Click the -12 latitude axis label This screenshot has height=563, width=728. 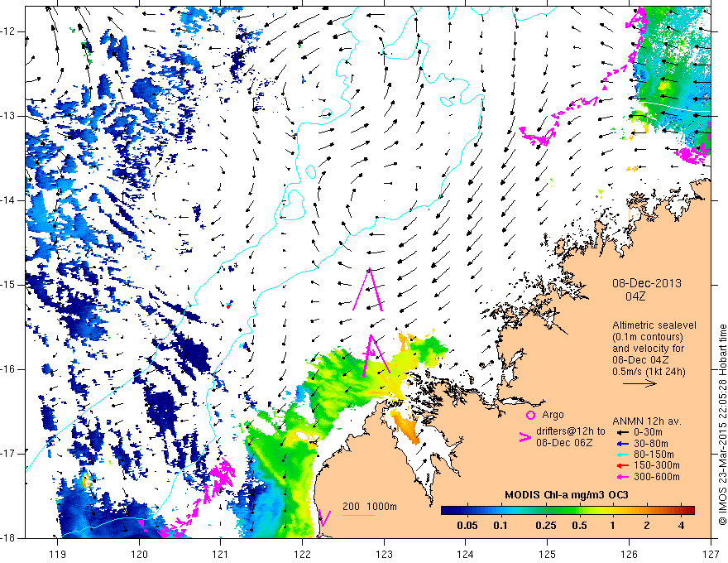(9, 31)
